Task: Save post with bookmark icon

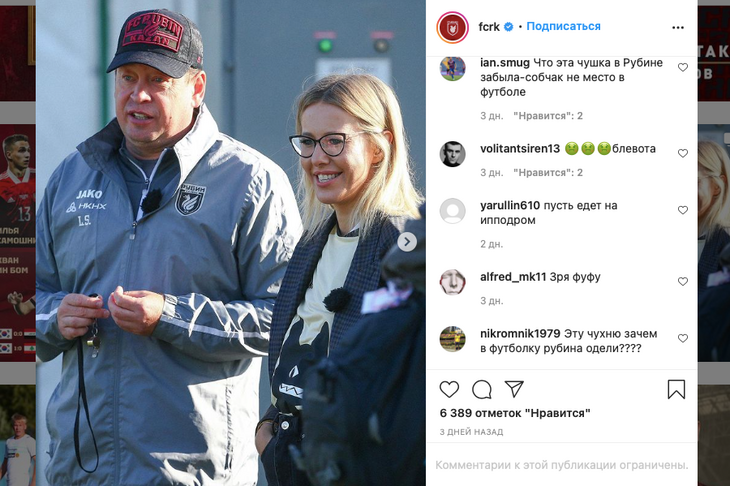Action: click(x=676, y=389)
